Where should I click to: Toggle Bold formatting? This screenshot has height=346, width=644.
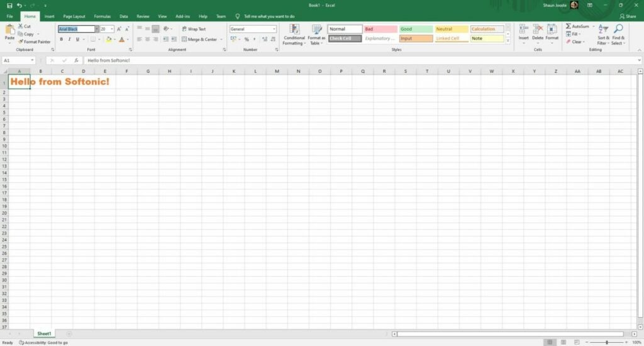61,39
